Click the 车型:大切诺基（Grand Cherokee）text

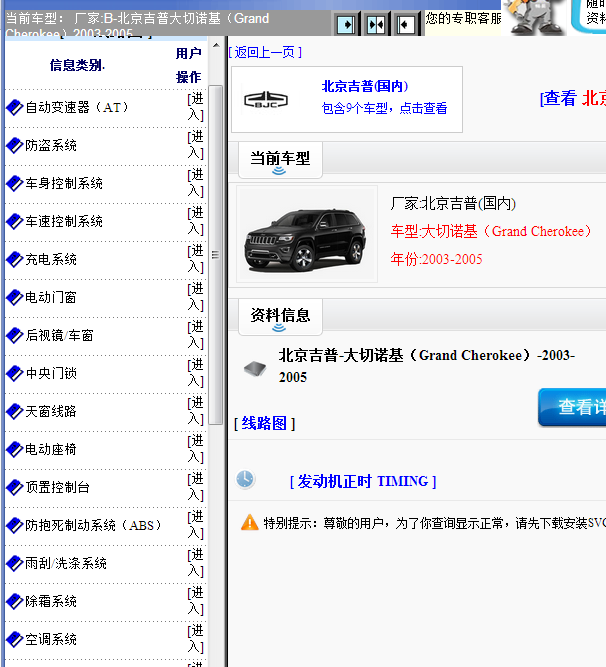coord(491,231)
